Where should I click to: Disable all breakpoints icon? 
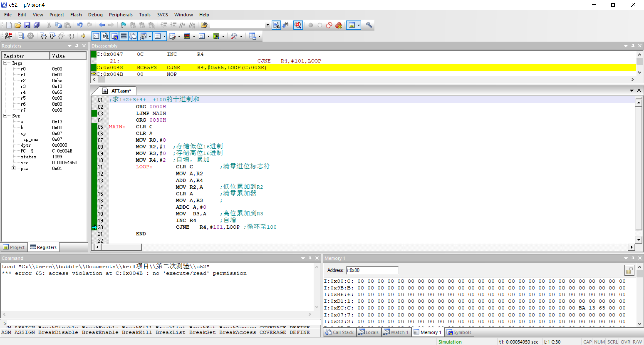point(329,25)
